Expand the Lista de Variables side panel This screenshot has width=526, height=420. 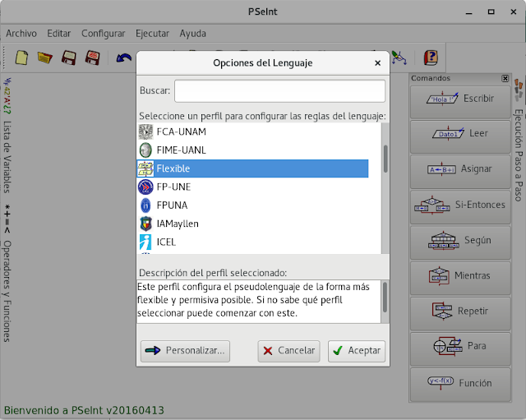[7, 136]
